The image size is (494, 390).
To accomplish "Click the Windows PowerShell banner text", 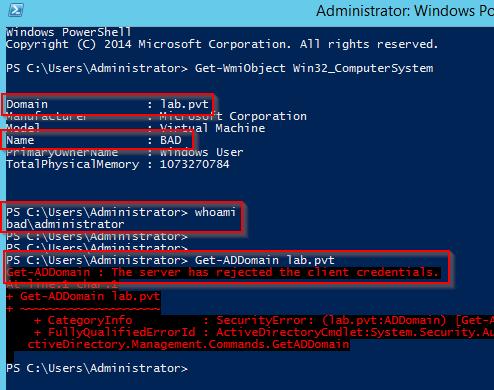I will 69,32.
